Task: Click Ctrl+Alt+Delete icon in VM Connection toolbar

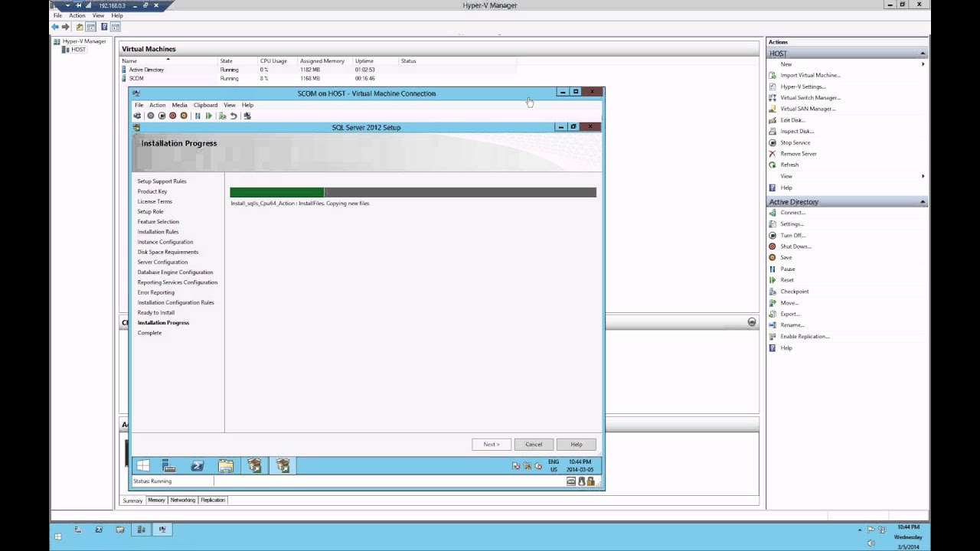Action: point(137,116)
